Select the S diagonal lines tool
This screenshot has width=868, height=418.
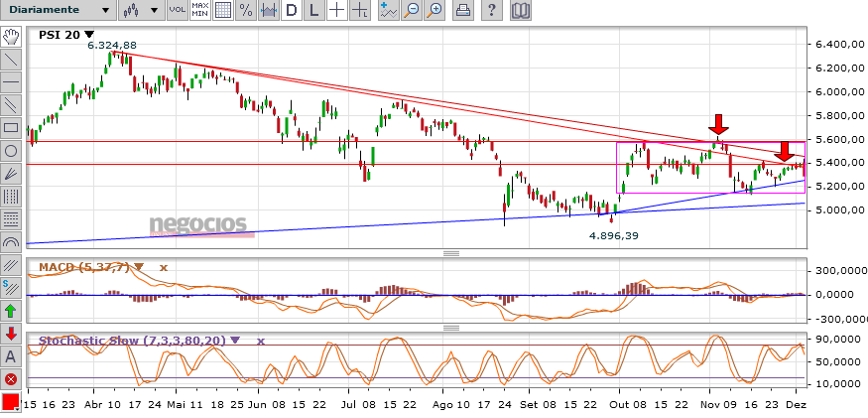pos(11,288)
